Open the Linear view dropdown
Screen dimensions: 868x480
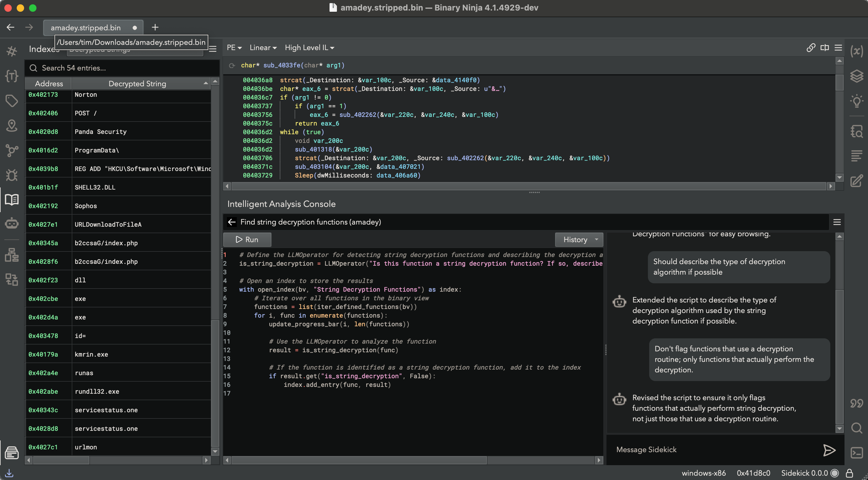[263, 48]
